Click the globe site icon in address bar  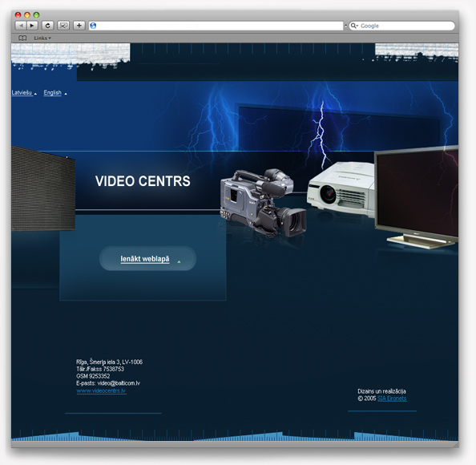click(93, 26)
